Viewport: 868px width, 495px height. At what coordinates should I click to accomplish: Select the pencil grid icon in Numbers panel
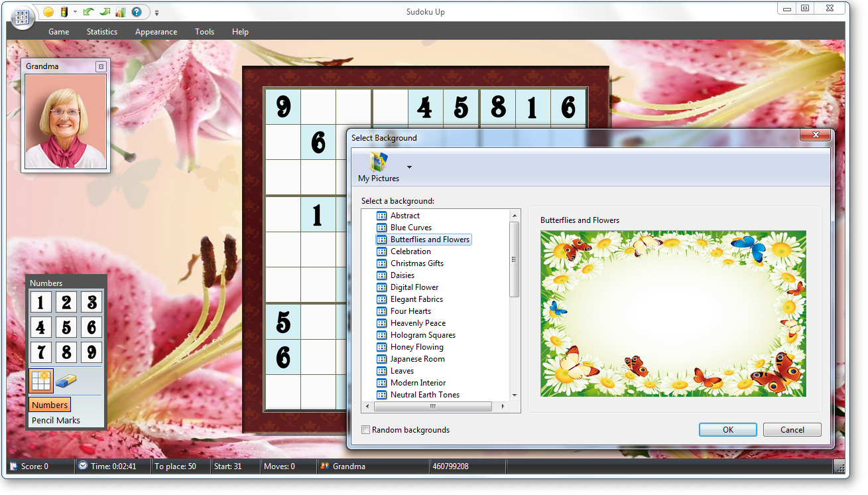tap(40, 380)
